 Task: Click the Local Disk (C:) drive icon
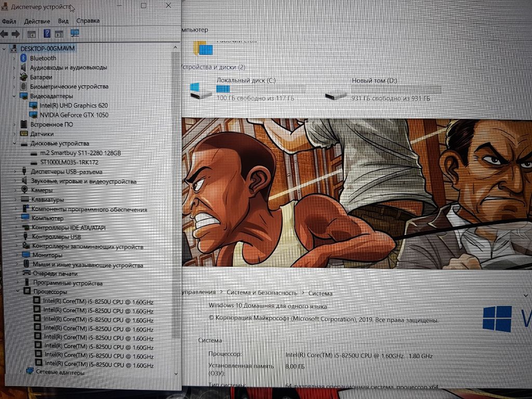click(201, 90)
